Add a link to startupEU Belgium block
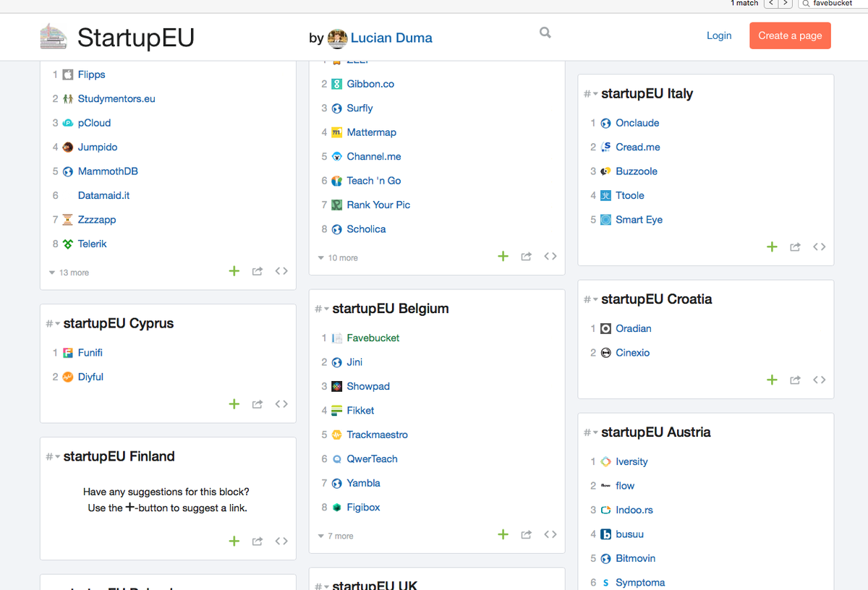The height and width of the screenshot is (590, 868). click(503, 534)
